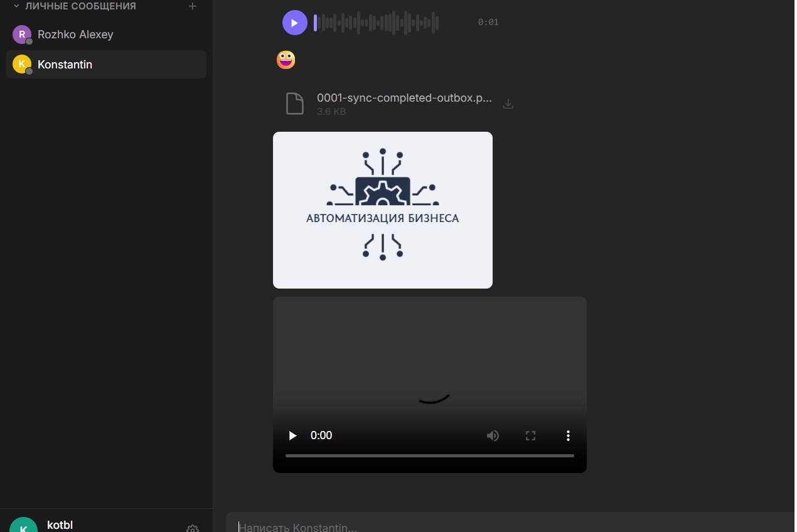797x532 pixels.
Task: Open the video's three-dot options menu
Action: pyautogui.click(x=568, y=435)
